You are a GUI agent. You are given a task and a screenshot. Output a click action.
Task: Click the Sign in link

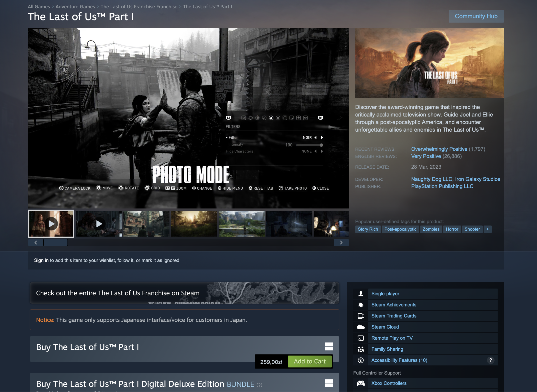coord(41,260)
